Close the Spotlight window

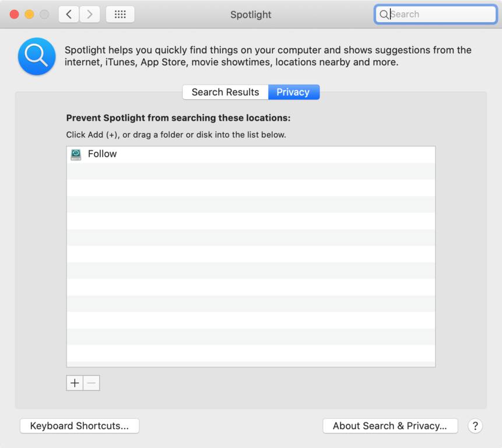coord(14,15)
